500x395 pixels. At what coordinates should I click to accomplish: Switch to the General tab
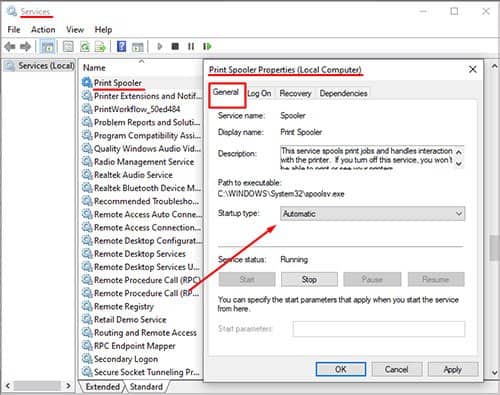(226, 92)
